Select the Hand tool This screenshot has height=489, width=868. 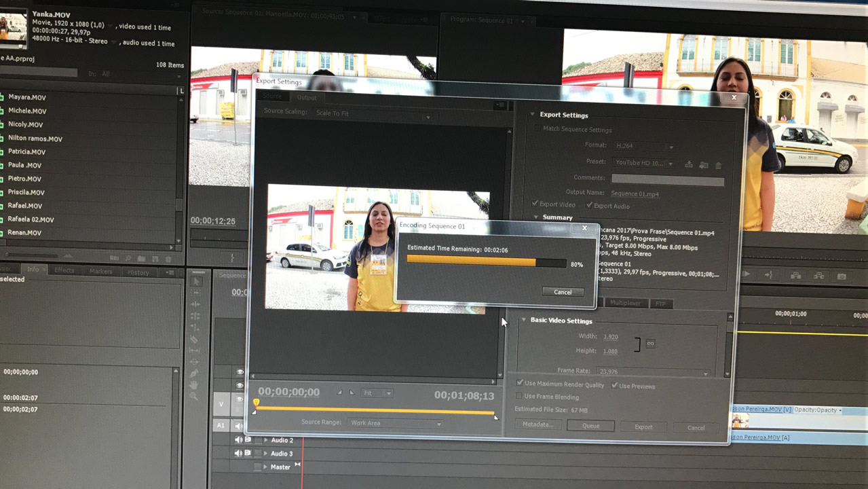click(x=195, y=385)
